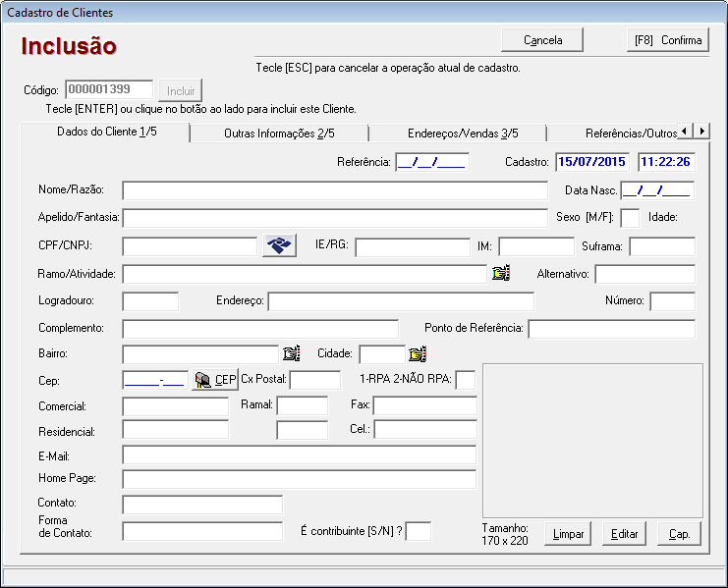Click the Receita Federal lookup icon beside CPF/CNPJ
Screen dimensions: 728x588
[279, 246]
